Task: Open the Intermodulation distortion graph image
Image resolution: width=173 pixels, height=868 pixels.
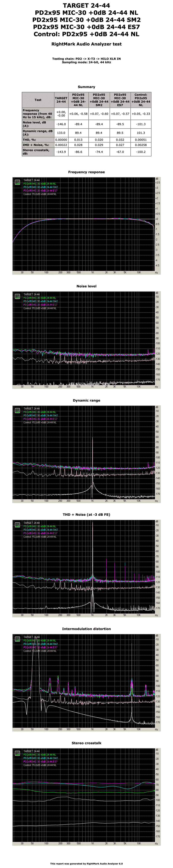Action: point(86,682)
